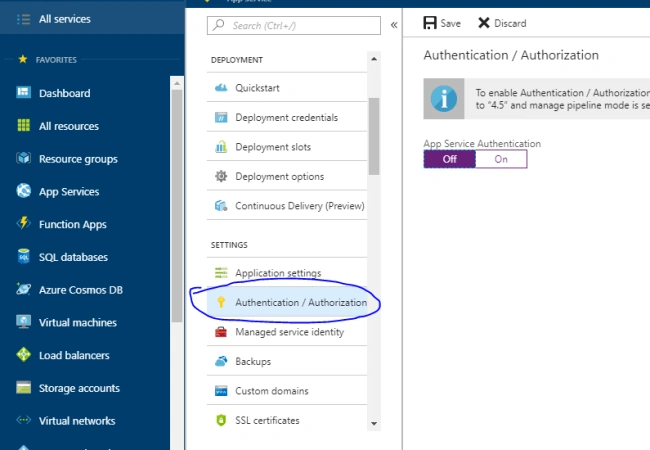Click resource menu scrollbar up arrow
Image resolution: width=650 pixels, height=450 pixels.
(374, 59)
